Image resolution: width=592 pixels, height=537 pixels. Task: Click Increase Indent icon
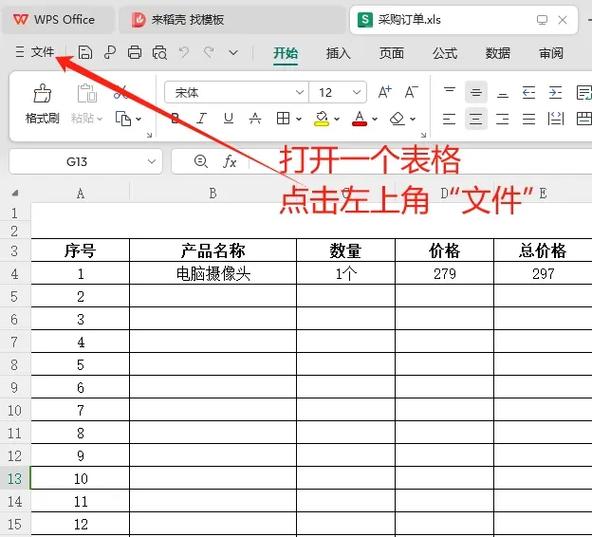pyautogui.click(x=555, y=92)
